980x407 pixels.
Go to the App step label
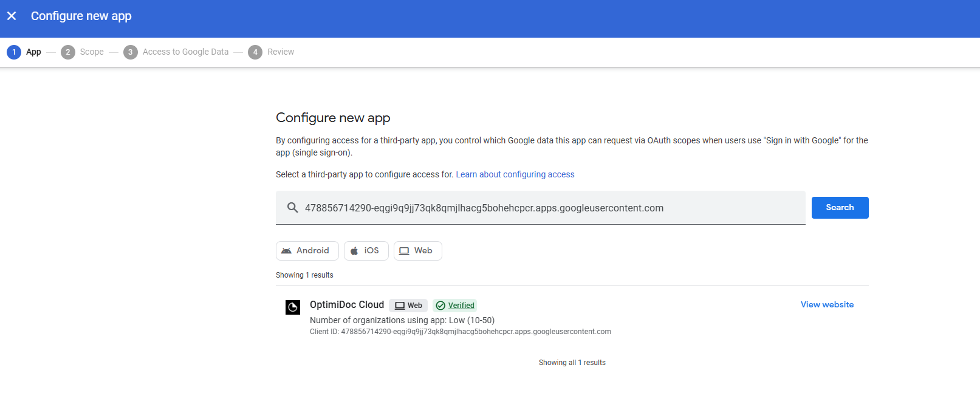coord(33,52)
